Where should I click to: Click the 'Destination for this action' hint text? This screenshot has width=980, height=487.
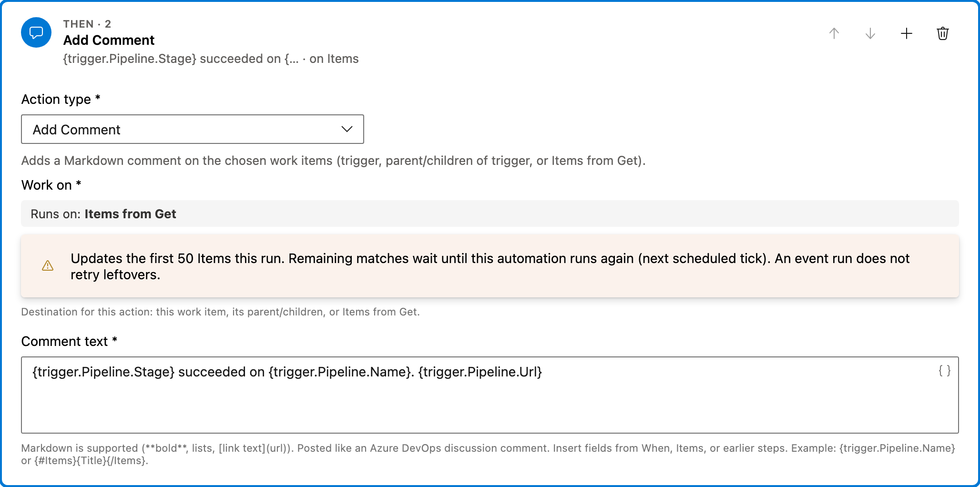click(x=220, y=312)
